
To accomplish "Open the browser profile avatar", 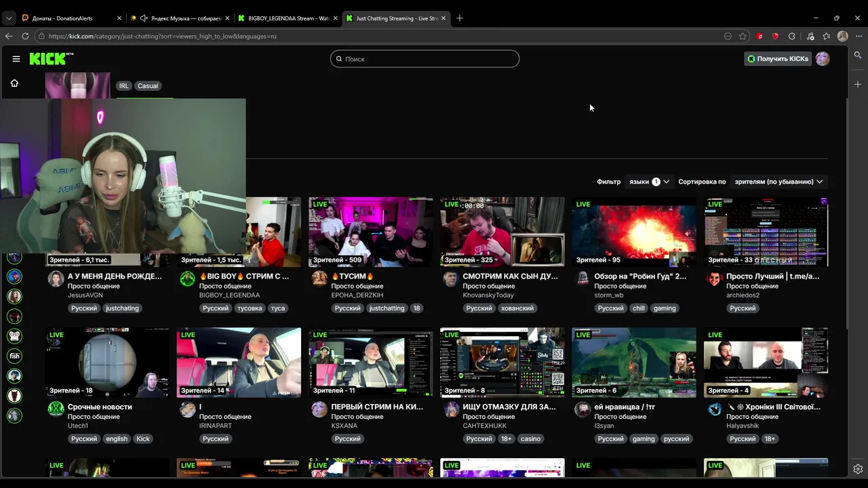I will coord(842,36).
